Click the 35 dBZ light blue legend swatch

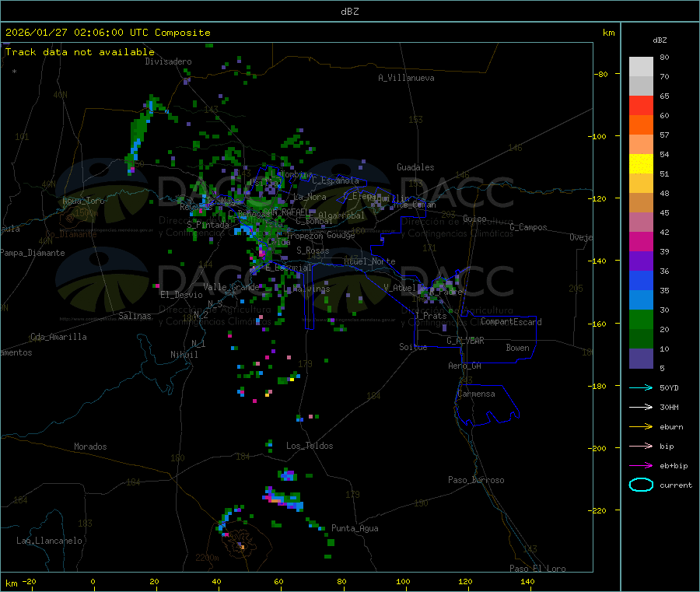(x=641, y=300)
